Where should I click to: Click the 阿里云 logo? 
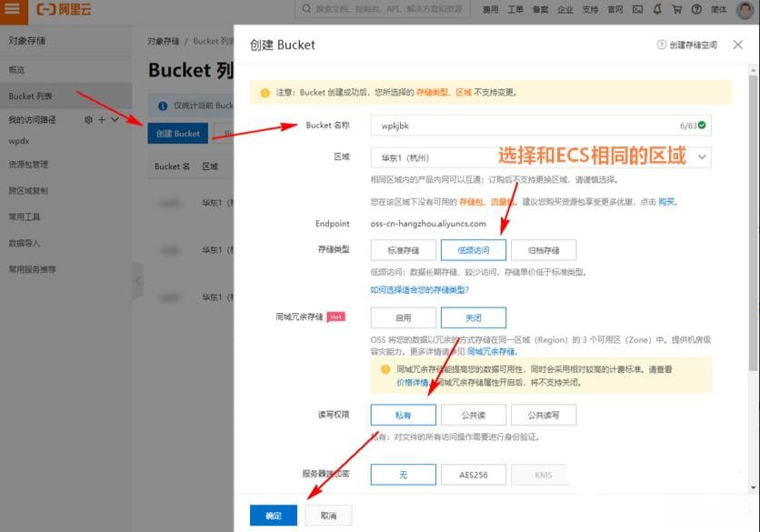pos(64,9)
